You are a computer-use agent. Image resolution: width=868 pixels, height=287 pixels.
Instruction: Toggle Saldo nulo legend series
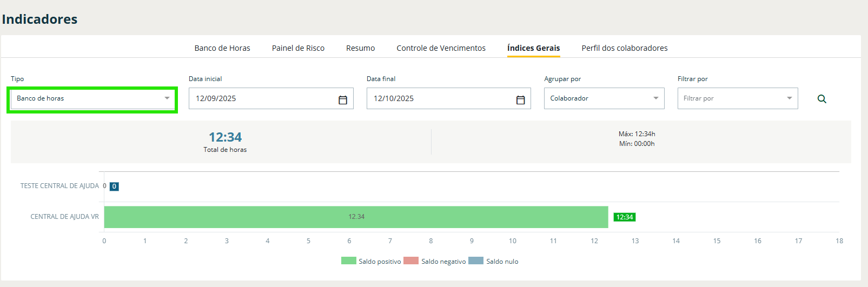[493, 261]
